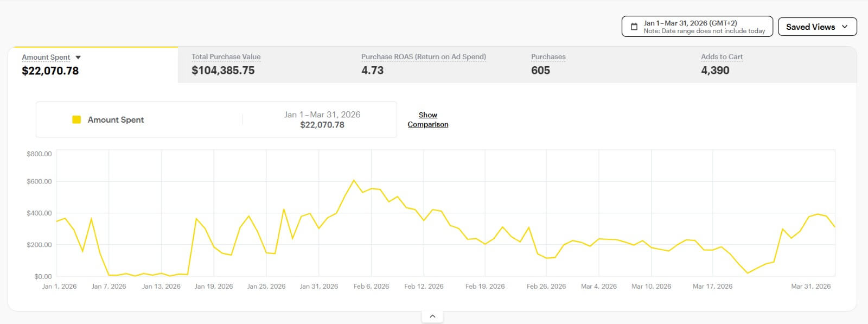This screenshot has width=868, height=324.
Task: Click the $200.00 y-axis label
Action: (39, 245)
